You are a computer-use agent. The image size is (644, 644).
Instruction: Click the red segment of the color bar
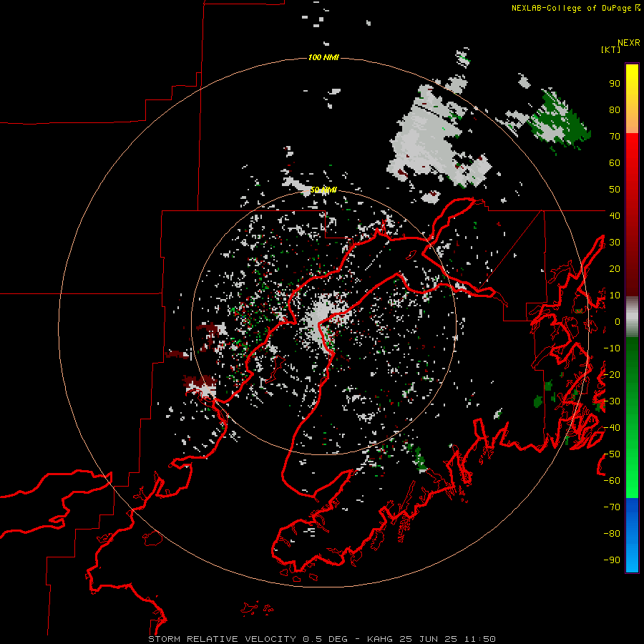click(632, 215)
